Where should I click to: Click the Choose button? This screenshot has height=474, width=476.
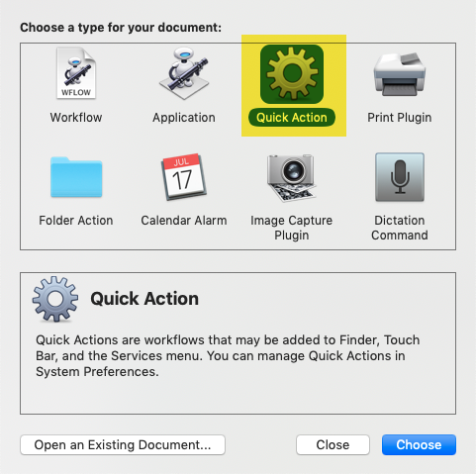(419, 444)
